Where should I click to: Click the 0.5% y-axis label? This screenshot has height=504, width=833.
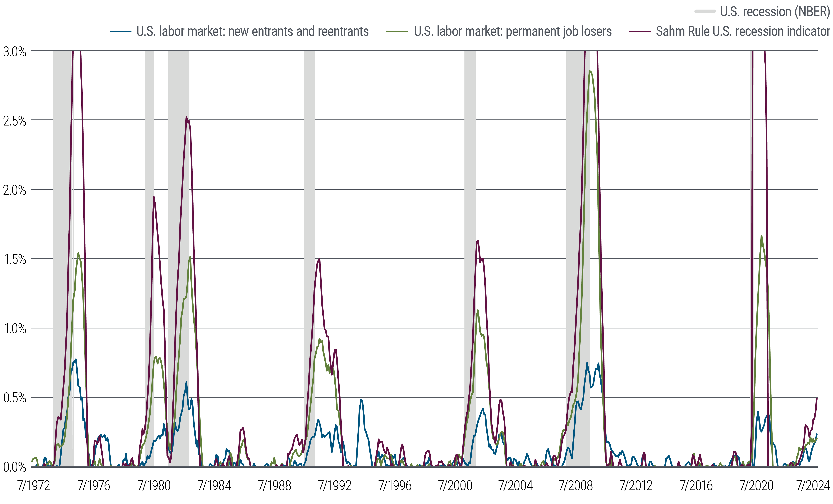(15, 398)
